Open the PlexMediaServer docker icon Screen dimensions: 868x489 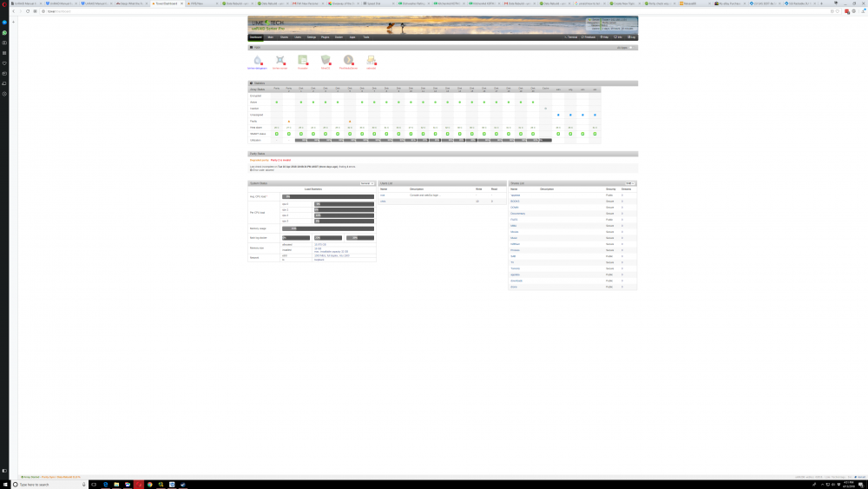[348, 60]
